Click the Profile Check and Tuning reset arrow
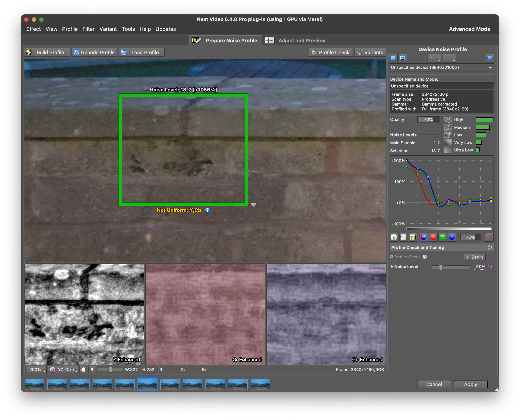Viewport: 520px width, 420px height. point(490,247)
